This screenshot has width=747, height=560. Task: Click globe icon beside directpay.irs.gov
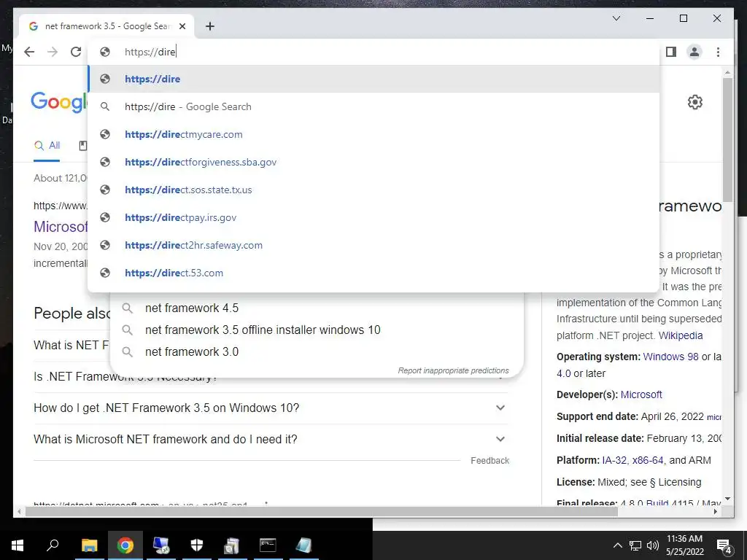coord(105,217)
